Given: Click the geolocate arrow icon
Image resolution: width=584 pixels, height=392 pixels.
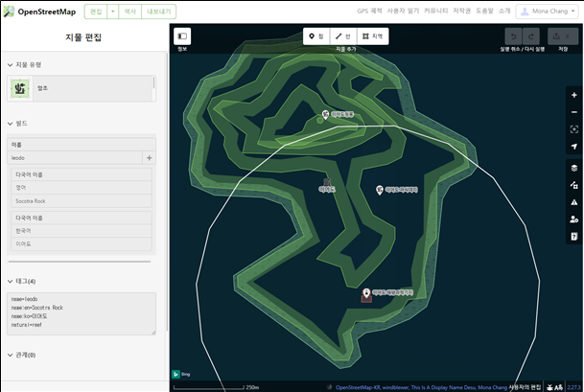Looking at the screenshot, I should point(574,147).
